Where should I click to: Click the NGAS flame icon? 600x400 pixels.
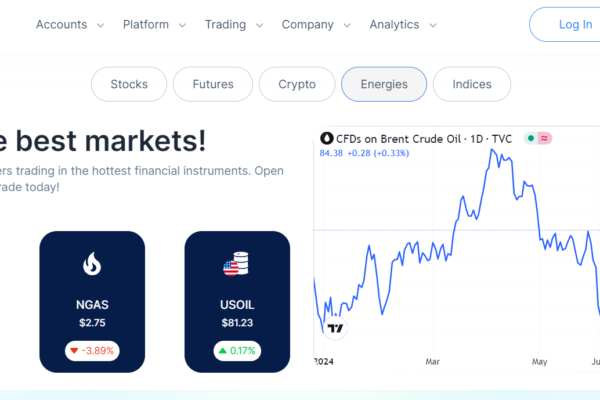click(x=92, y=263)
